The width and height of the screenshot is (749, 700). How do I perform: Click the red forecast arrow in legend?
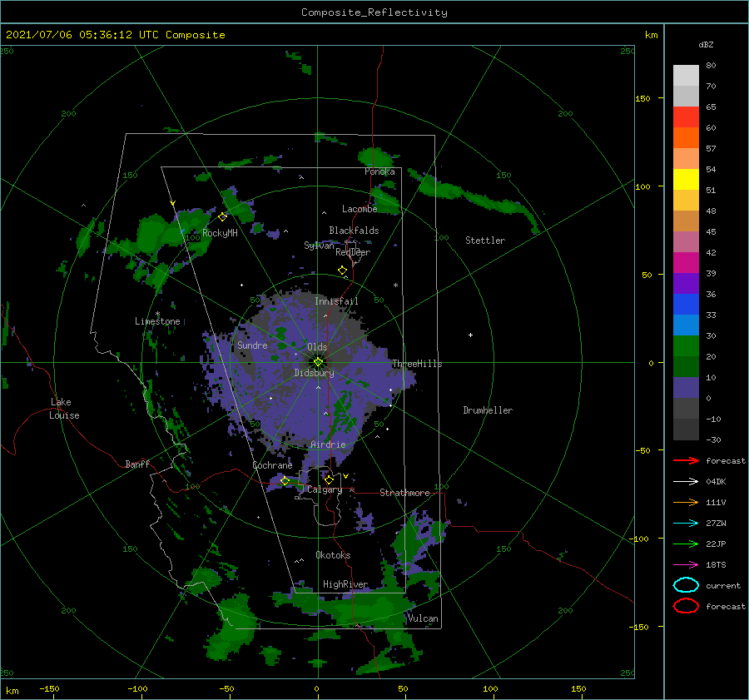point(686,460)
